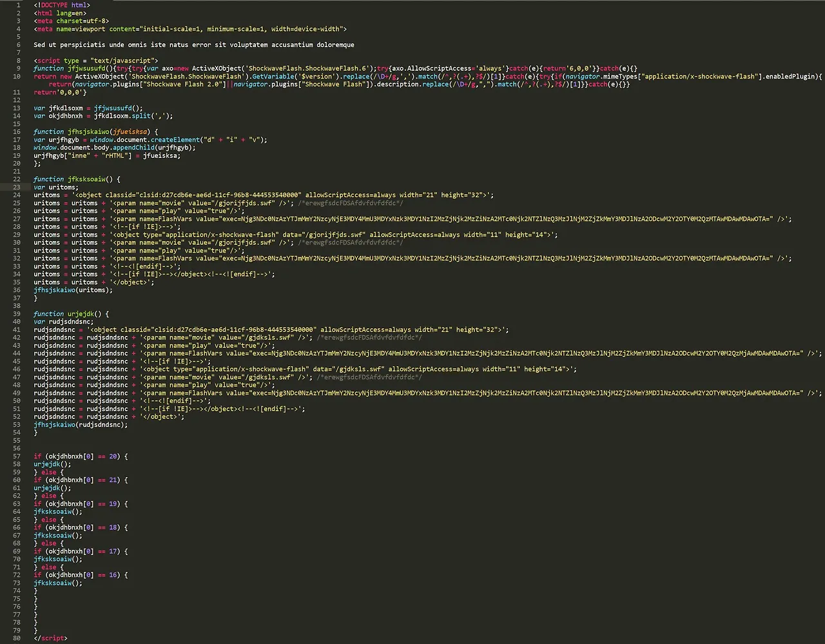The image size is (825, 644).
Task: Click the "var rudjsdndsnc;" declaration
Action: (64, 322)
